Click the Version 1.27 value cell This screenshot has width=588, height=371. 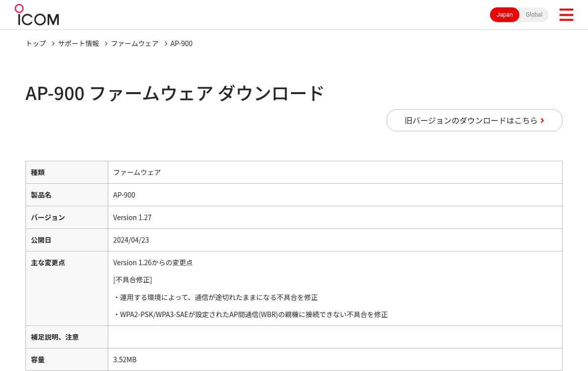coord(335,218)
